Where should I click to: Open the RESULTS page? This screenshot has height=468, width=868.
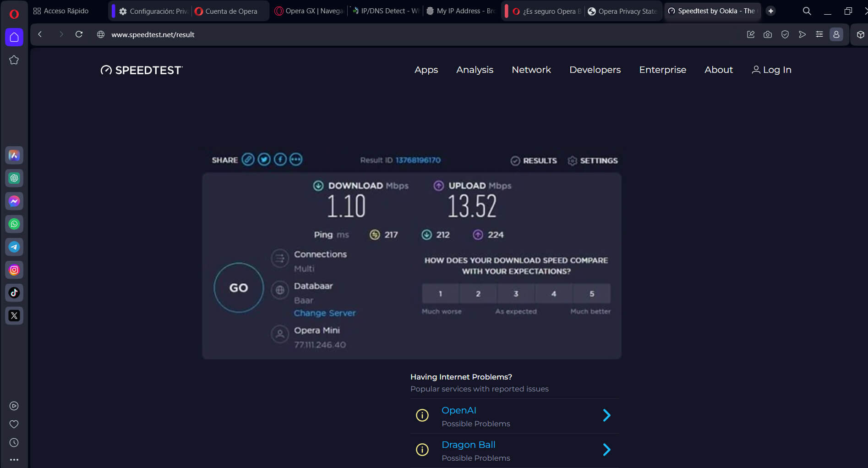click(x=534, y=160)
